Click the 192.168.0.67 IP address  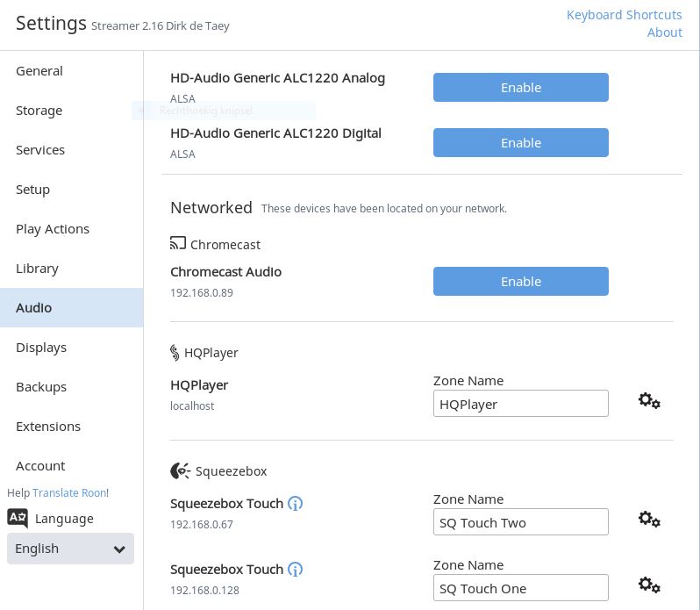(202, 524)
